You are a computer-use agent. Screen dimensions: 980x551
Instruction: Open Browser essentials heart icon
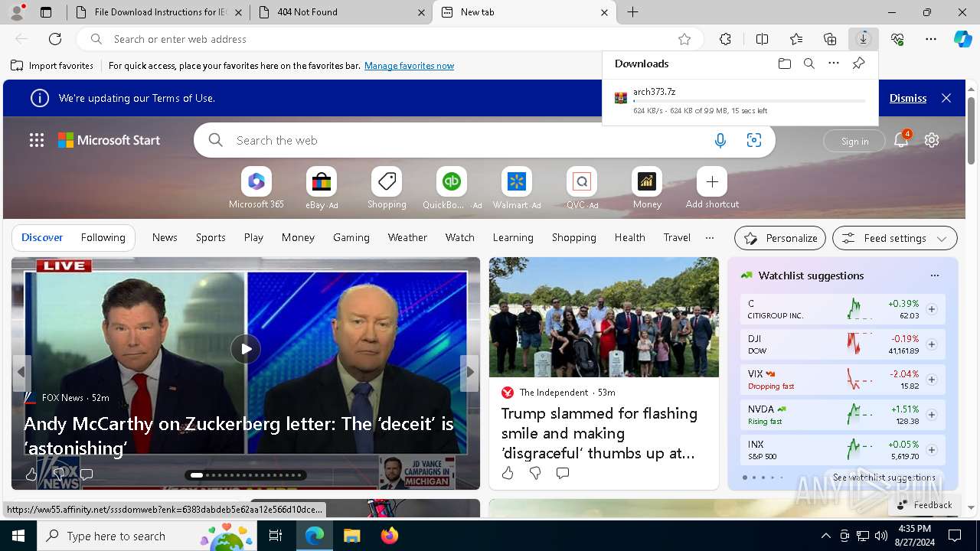click(897, 39)
